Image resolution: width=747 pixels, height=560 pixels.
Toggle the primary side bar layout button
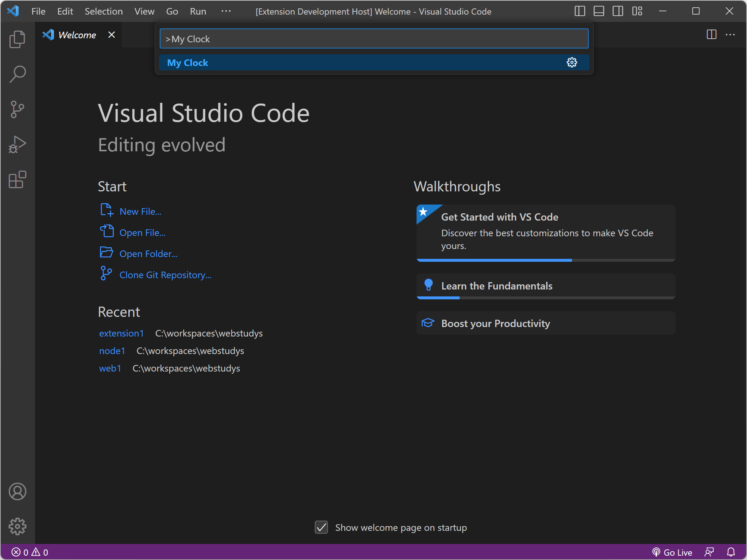click(x=580, y=11)
